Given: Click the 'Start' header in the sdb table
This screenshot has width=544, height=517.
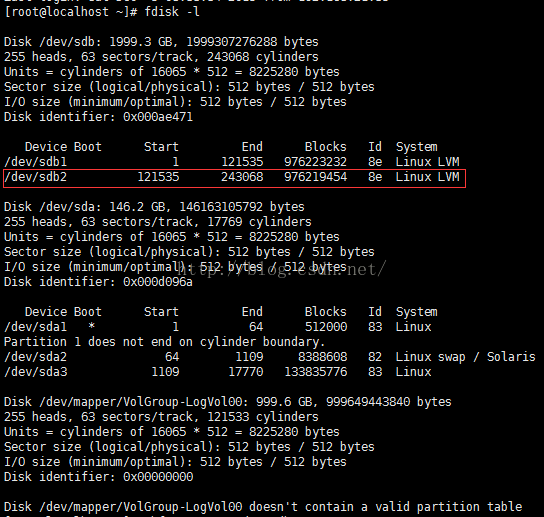Looking at the screenshot, I should [161, 147].
